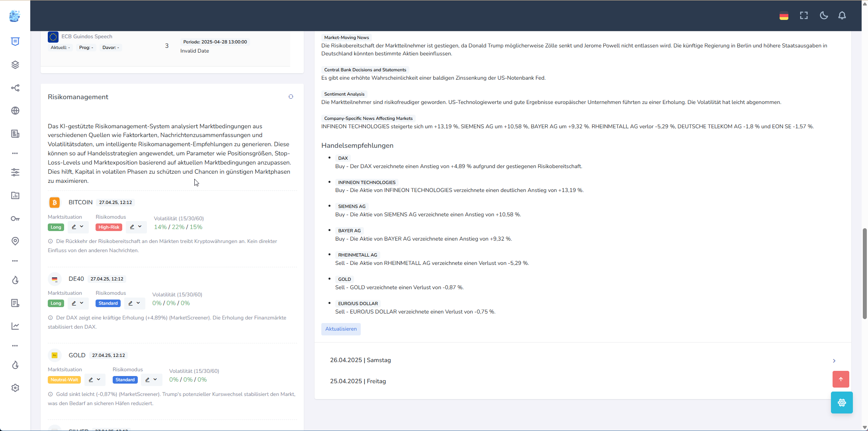
Task: Toggle fullscreen mode in the top bar
Action: pyautogui.click(x=804, y=15)
